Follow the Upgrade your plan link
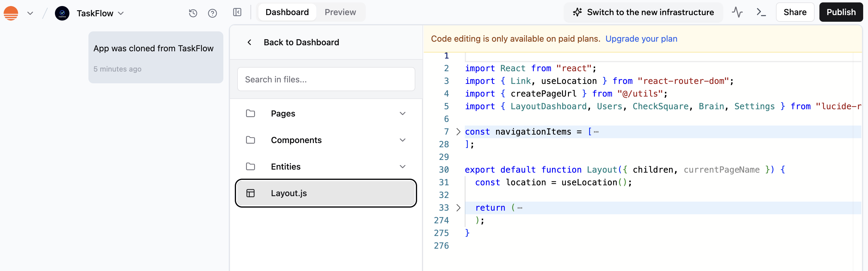This screenshot has height=271, width=868. pos(641,39)
